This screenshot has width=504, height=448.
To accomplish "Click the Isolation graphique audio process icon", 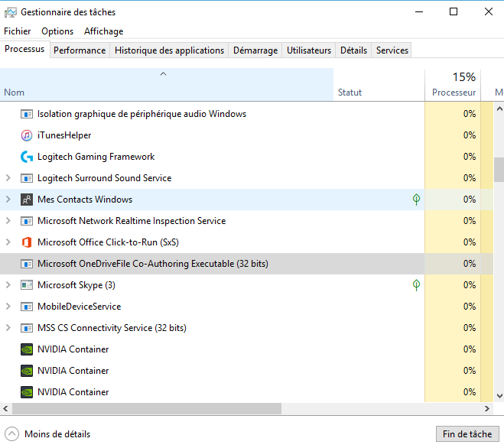I will [27, 114].
